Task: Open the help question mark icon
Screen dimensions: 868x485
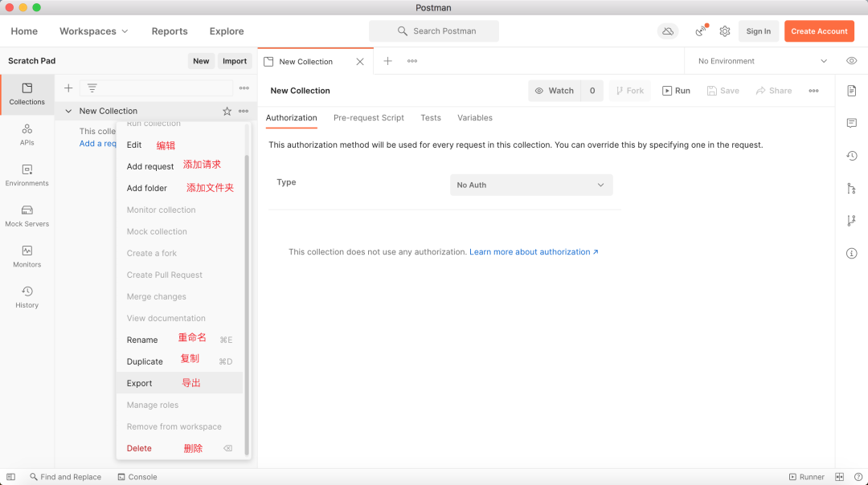Action: pos(858,477)
